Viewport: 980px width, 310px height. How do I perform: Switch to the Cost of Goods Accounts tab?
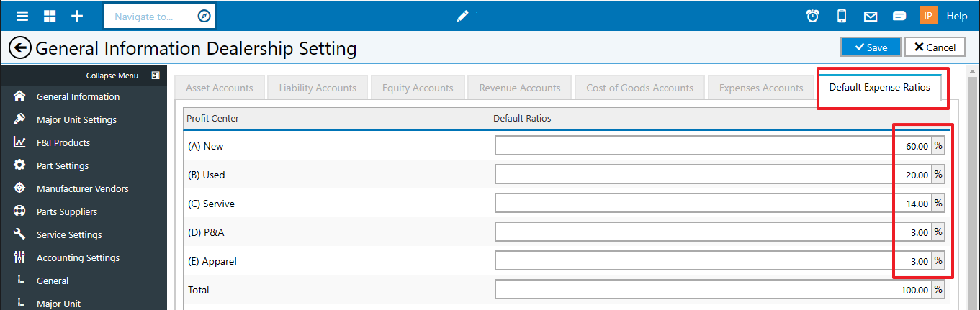[x=640, y=88]
